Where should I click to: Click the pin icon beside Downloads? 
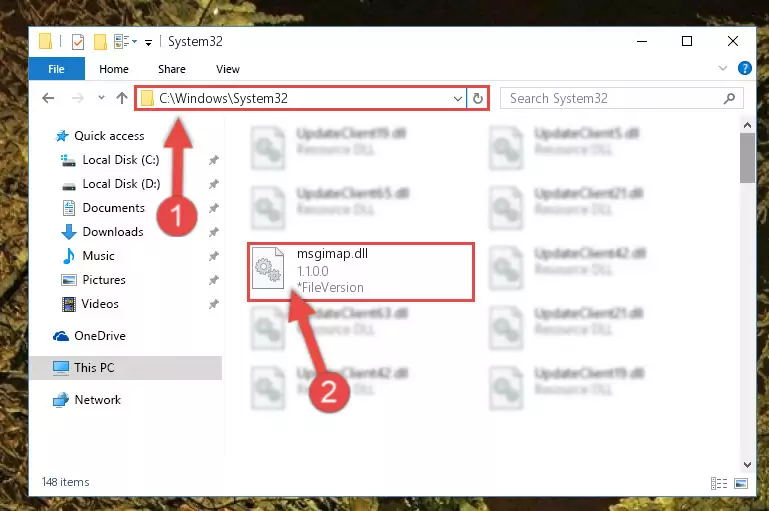coord(213,232)
